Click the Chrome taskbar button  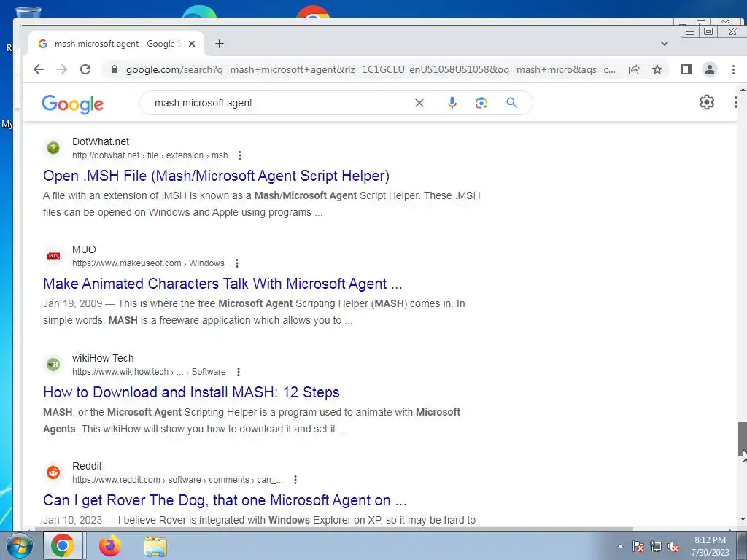click(x=63, y=545)
